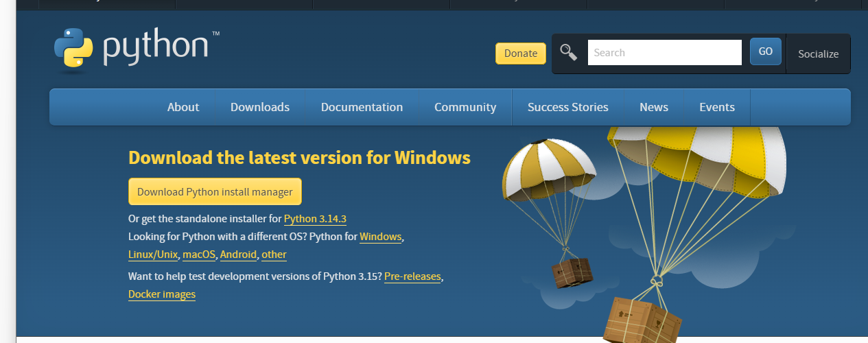Image resolution: width=868 pixels, height=343 pixels.
Task: Open the Events menu
Action: 717,107
